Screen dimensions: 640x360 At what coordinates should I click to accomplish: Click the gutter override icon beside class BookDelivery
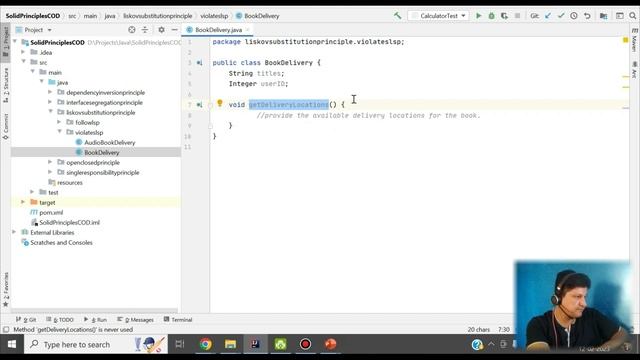pos(199,63)
